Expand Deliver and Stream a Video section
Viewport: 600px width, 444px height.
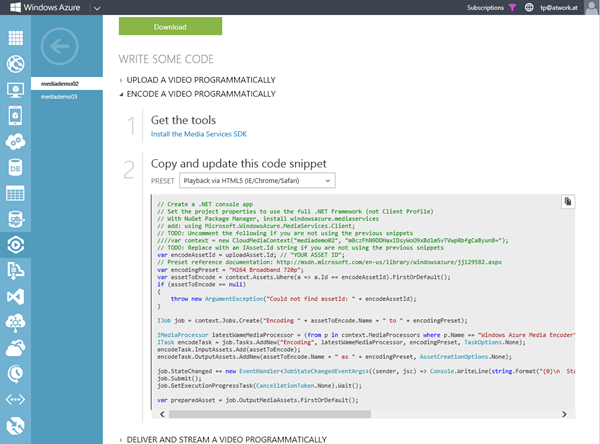208,438
